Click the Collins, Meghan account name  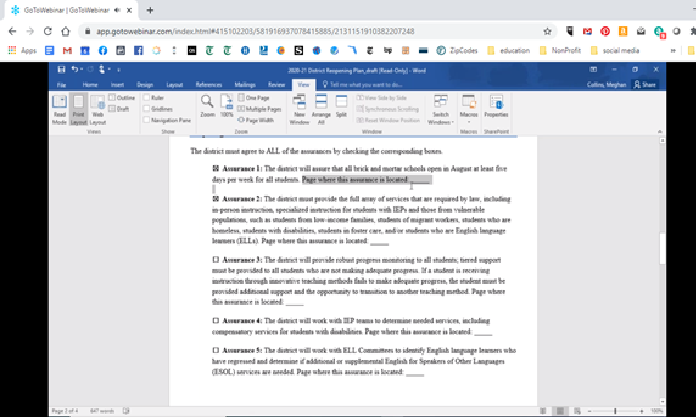click(606, 85)
